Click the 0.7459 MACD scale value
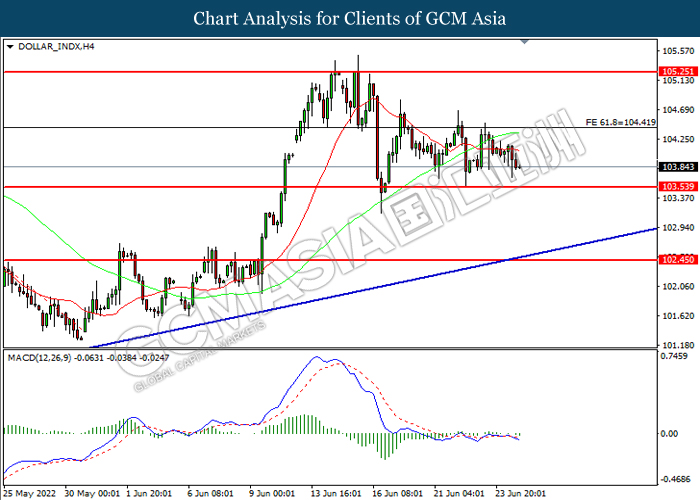The width and height of the screenshot is (700, 500). pos(674,356)
